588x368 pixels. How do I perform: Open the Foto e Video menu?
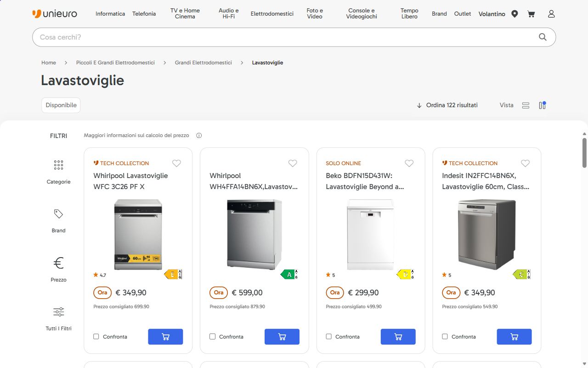[x=315, y=13]
